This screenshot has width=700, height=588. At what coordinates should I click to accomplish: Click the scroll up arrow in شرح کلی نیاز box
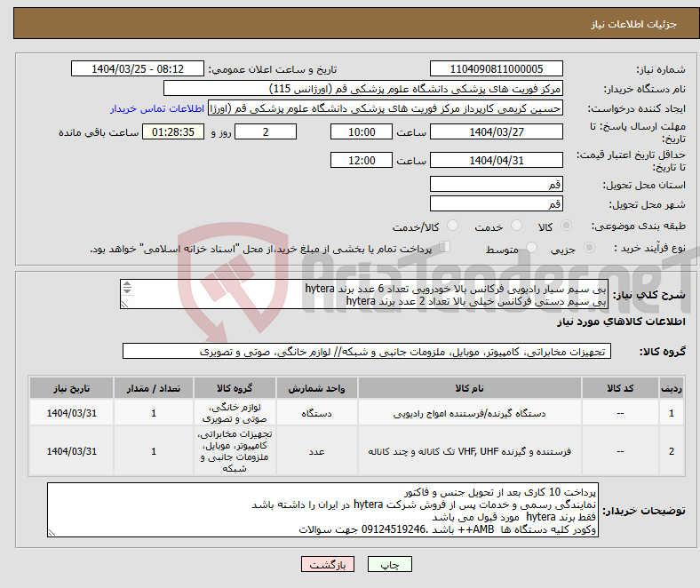[x=127, y=284]
